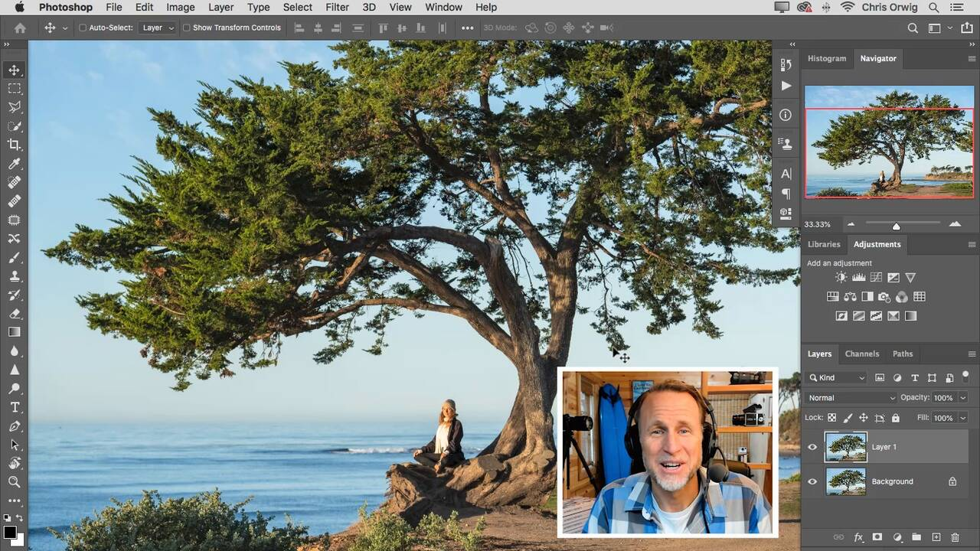Viewport: 980px width, 551px height.
Task: Switch to the Libraries tab
Action: tap(824, 244)
